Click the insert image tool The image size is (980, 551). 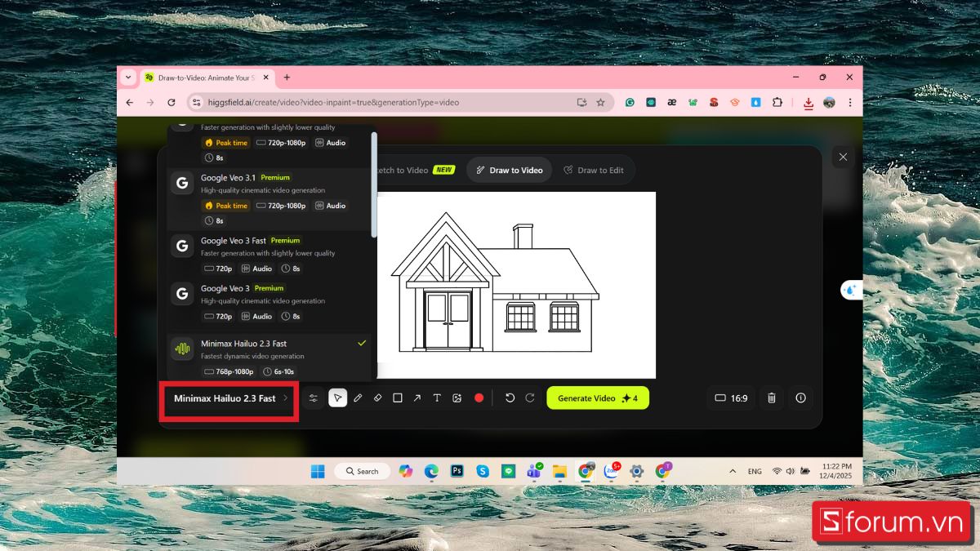(457, 398)
